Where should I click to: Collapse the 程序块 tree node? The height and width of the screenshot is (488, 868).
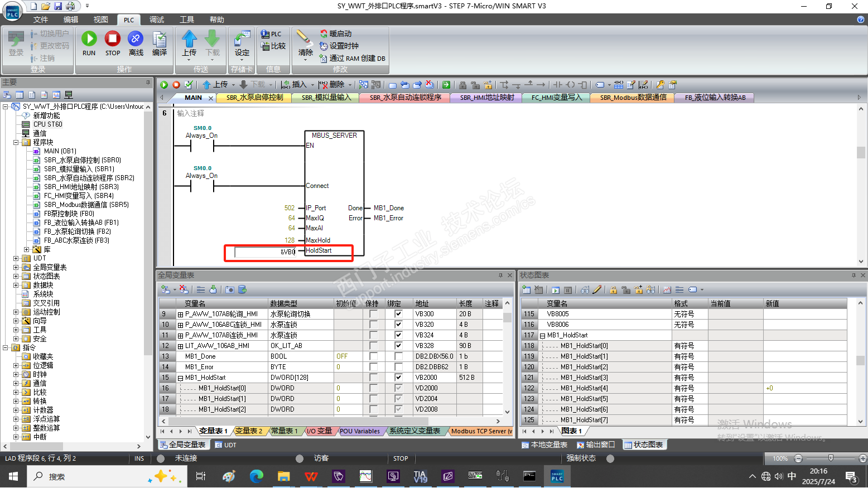(x=16, y=142)
